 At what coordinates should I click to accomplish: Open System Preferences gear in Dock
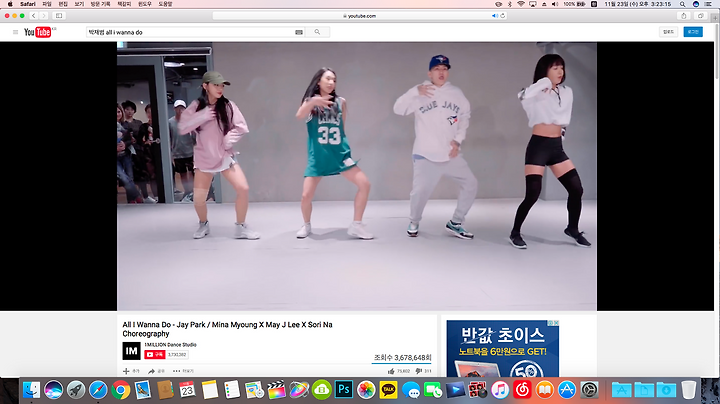pos(589,390)
